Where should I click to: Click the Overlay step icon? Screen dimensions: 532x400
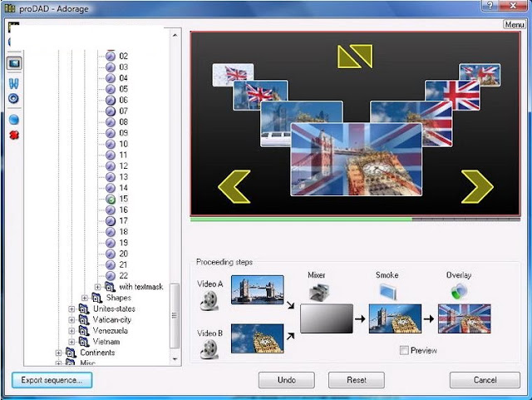[x=459, y=292]
